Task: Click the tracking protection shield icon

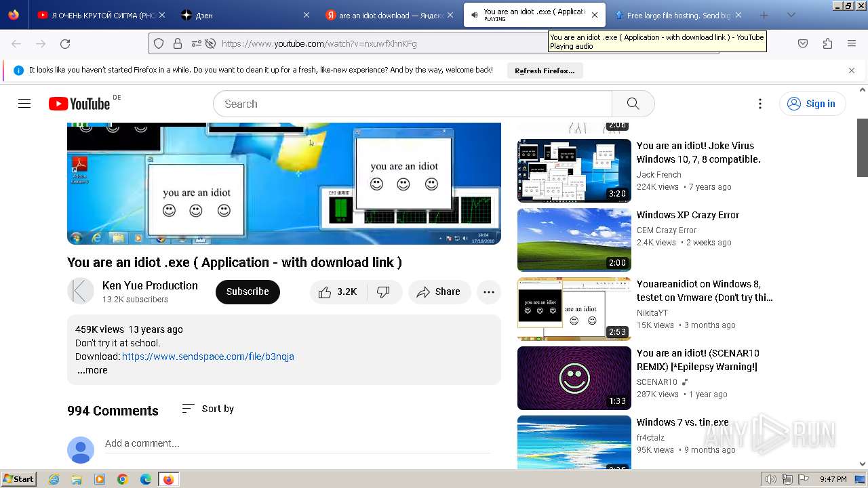Action: click(x=159, y=43)
